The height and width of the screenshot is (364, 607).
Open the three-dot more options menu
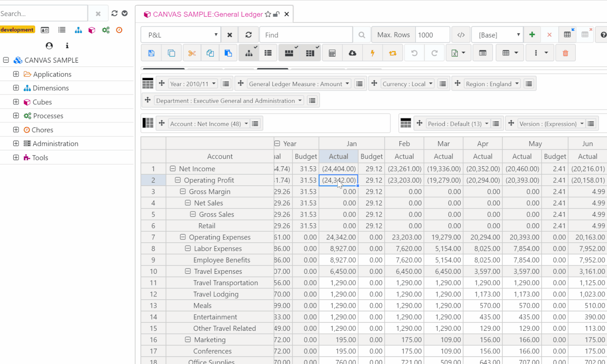click(x=540, y=53)
